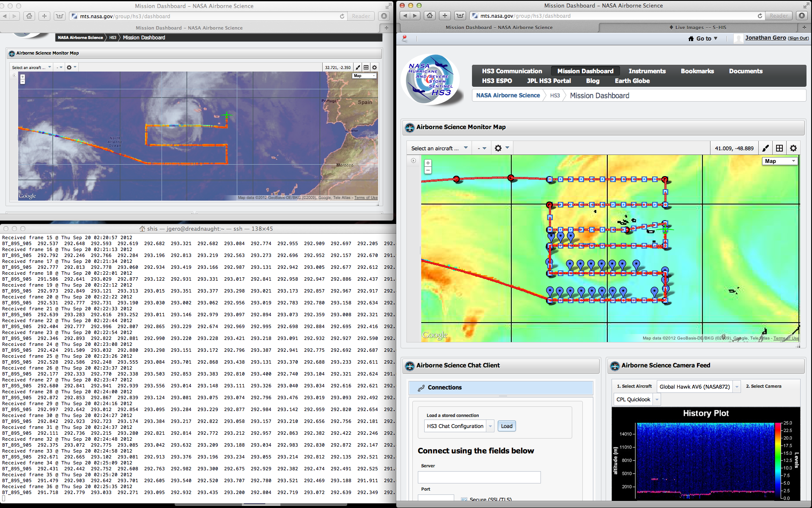
Task: Toggle the grid overlay icon on right map
Action: [x=779, y=148]
